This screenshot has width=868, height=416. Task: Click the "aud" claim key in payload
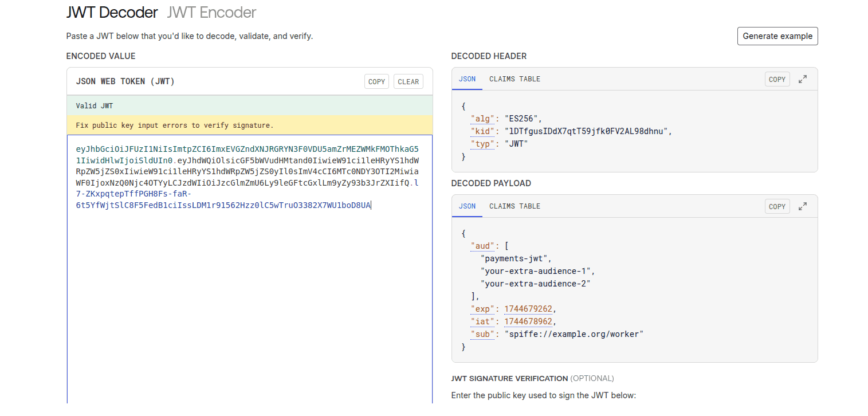tap(482, 246)
